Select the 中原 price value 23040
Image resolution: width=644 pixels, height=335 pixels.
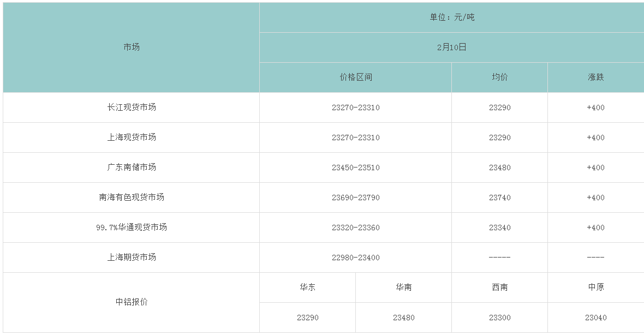coord(596,318)
